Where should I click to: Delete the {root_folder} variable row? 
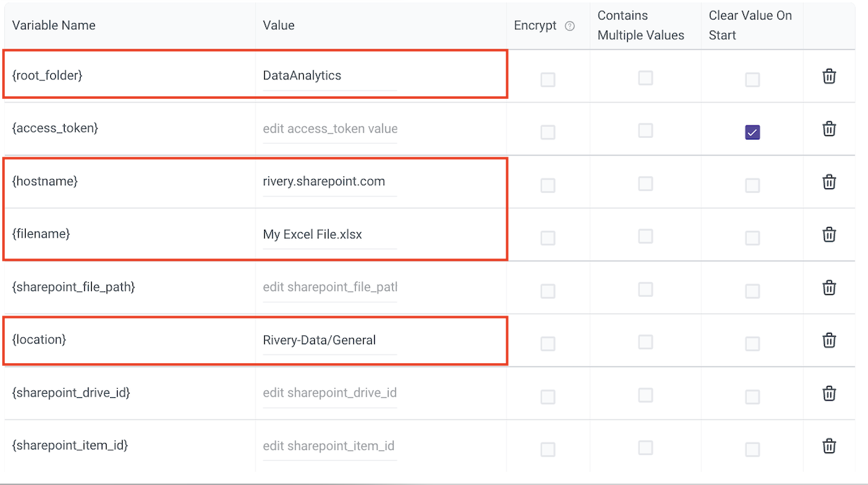pyautogui.click(x=829, y=76)
